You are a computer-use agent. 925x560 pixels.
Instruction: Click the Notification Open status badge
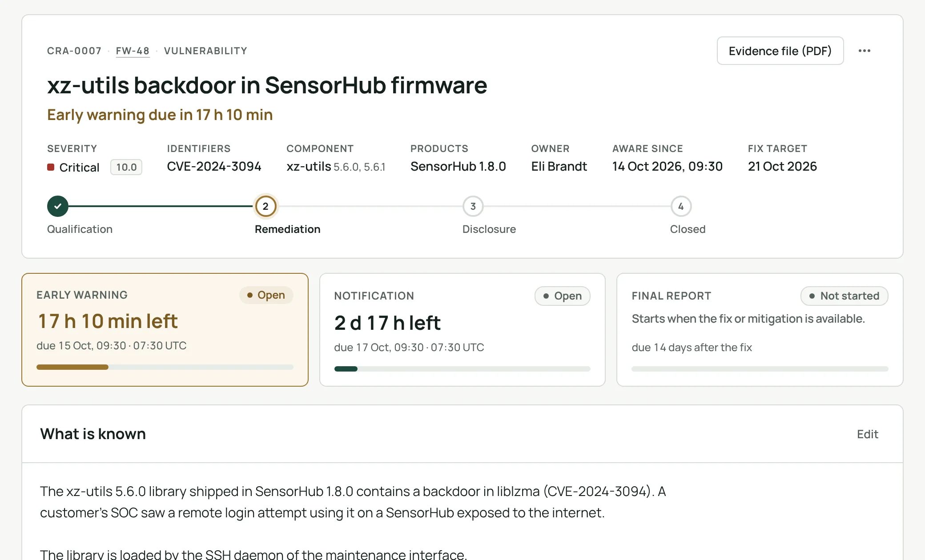click(x=562, y=296)
